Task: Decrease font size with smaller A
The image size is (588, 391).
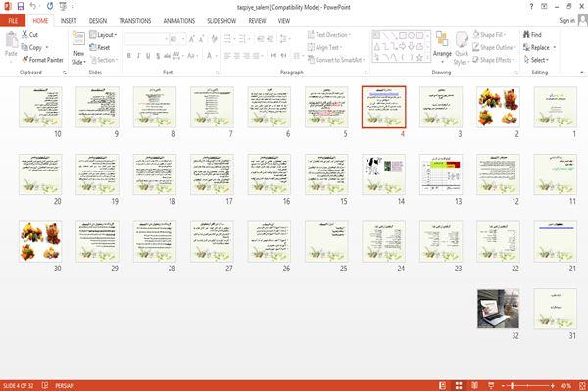Action: 201,39
